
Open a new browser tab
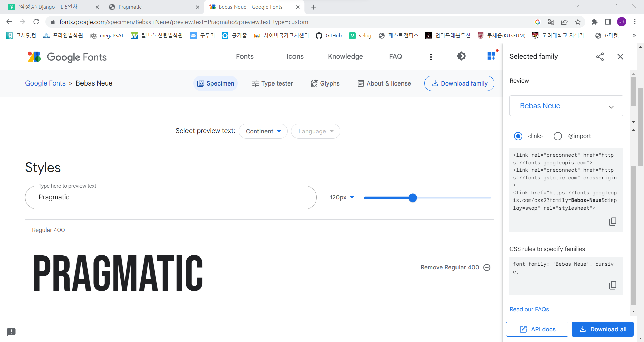314,7
